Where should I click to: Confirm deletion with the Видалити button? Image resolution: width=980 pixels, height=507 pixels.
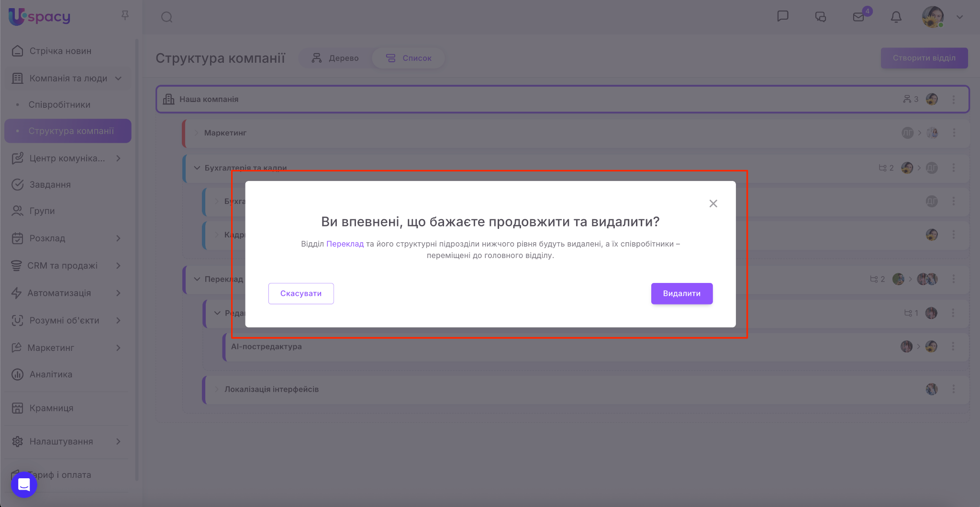(681, 293)
